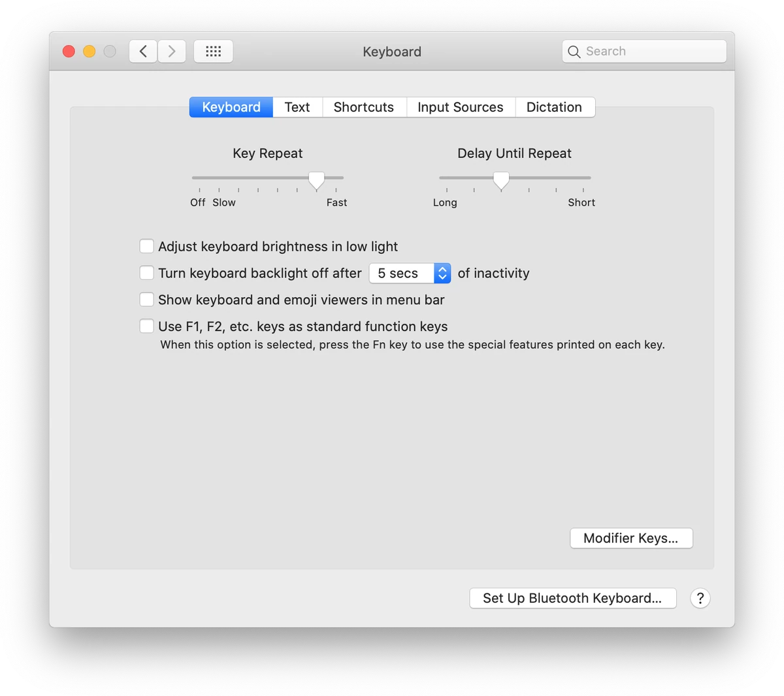This screenshot has height=696, width=784.
Task: Enable turning keyboard backlight off after inactivity
Action: (146, 273)
